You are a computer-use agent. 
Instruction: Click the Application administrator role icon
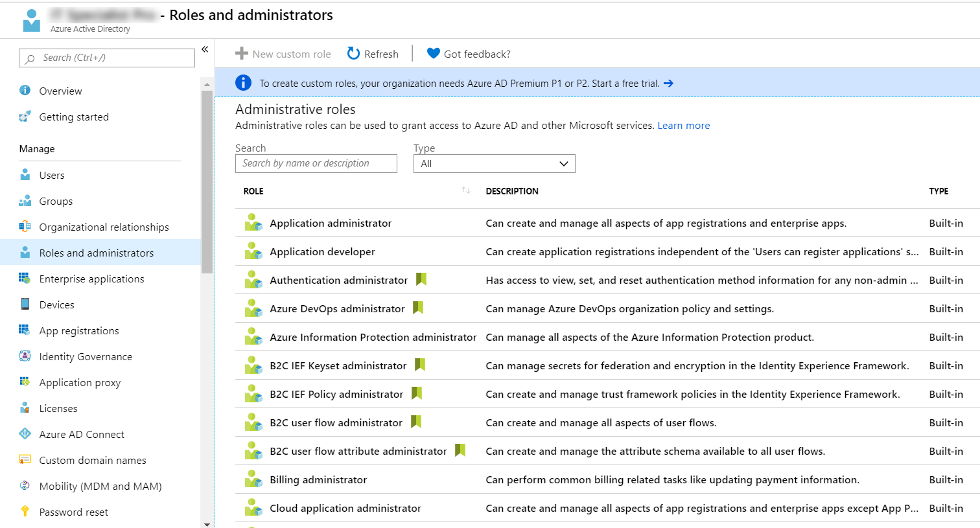(253, 223)
